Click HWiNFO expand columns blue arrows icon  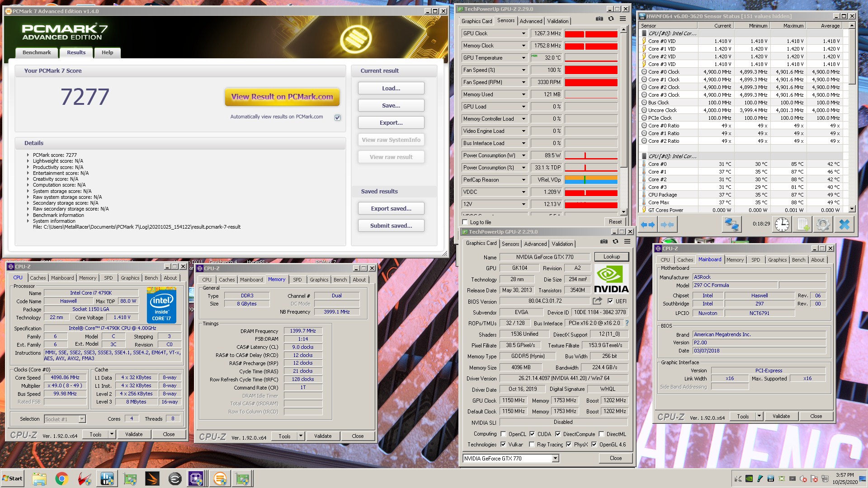pyautogui.click(x=648, y=225)
